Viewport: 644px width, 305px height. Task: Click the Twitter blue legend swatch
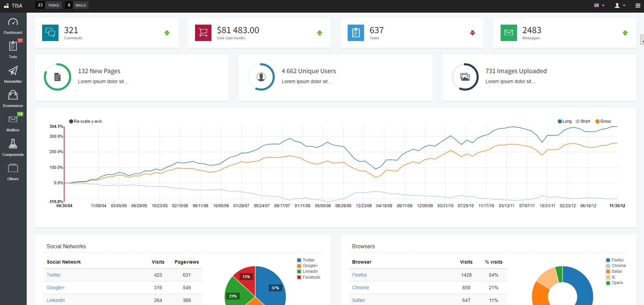[299, 260]
